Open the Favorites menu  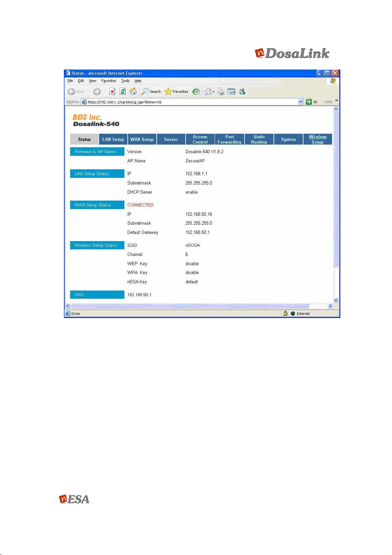[109, 81]
